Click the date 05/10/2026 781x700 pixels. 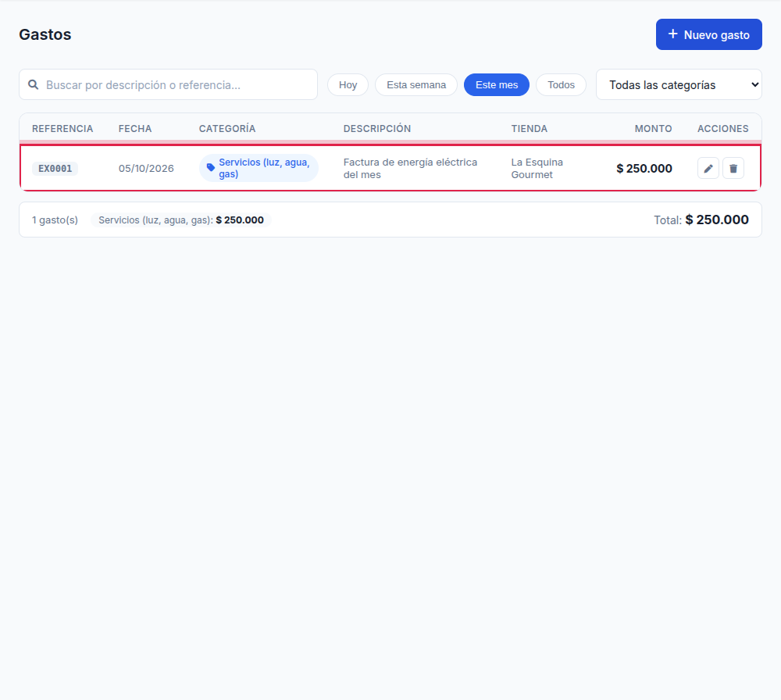(x=146, y=169)
